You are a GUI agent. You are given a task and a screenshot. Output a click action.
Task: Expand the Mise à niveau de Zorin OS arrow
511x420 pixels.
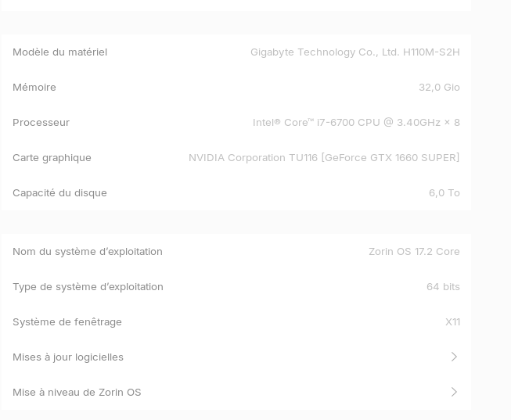coord(454,392)
